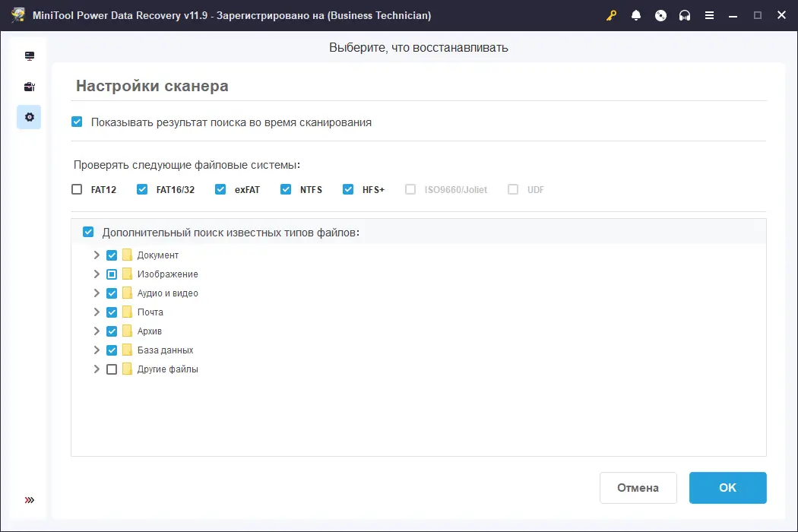The image size is (798, 532).
Task: Open support headset icon
Action: coord(685,15)
